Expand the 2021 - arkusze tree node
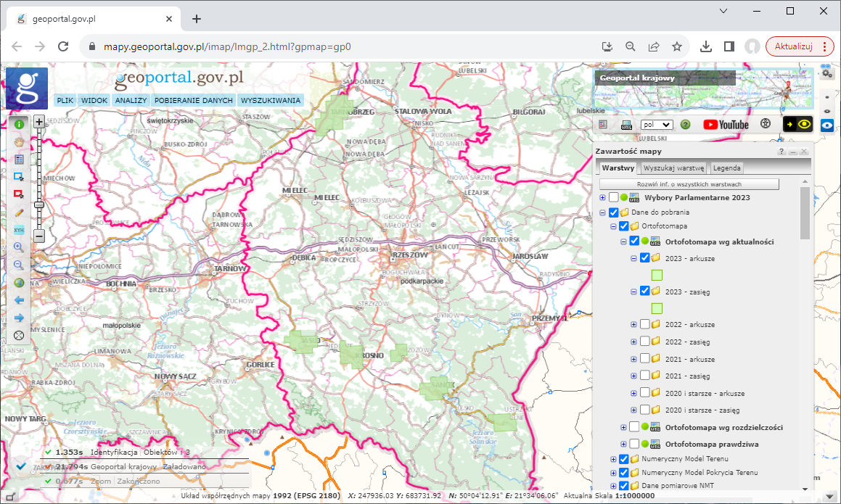 pos(633,359)
